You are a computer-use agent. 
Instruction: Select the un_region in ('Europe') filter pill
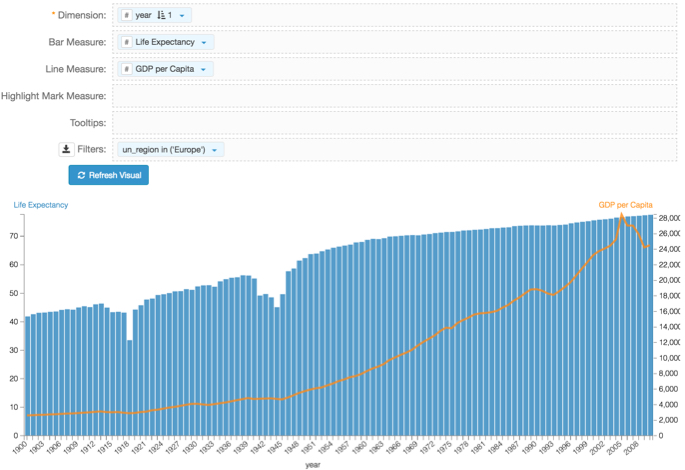coord(163,150)
